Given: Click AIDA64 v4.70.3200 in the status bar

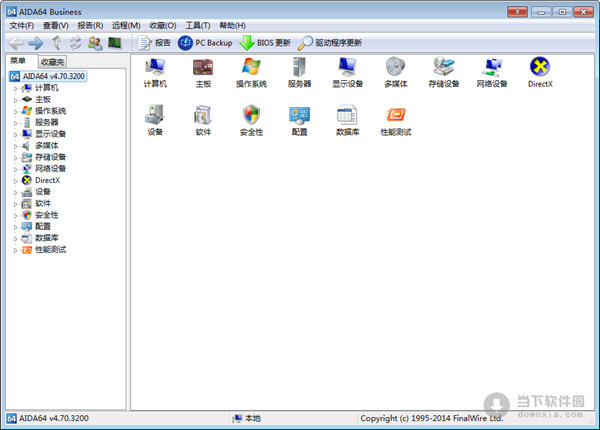Looking at the screenshot, I should coord(49,418).
